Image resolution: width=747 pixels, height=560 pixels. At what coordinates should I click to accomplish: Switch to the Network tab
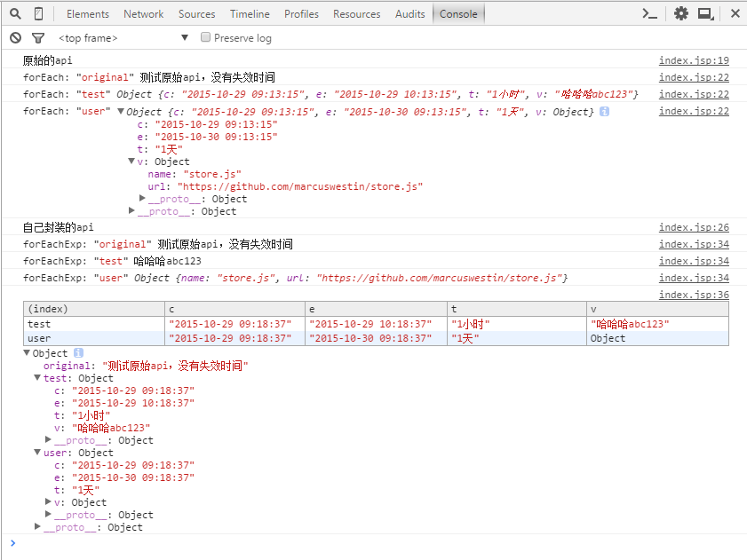coord(143,14)
